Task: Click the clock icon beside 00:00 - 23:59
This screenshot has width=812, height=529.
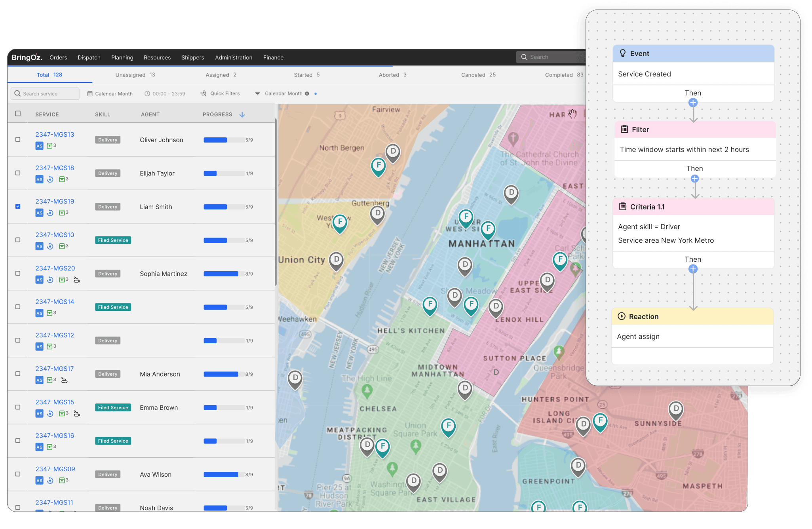Action: point(147,94)
